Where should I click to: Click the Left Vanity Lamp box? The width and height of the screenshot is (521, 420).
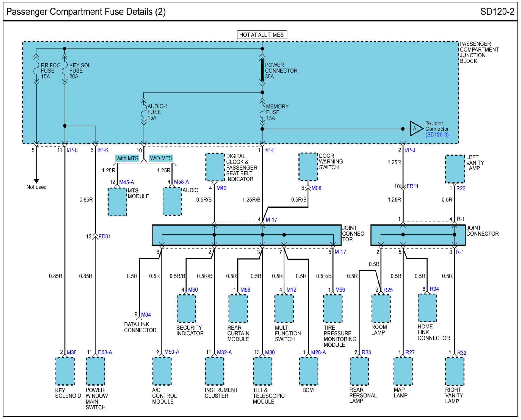pos(455,169)
